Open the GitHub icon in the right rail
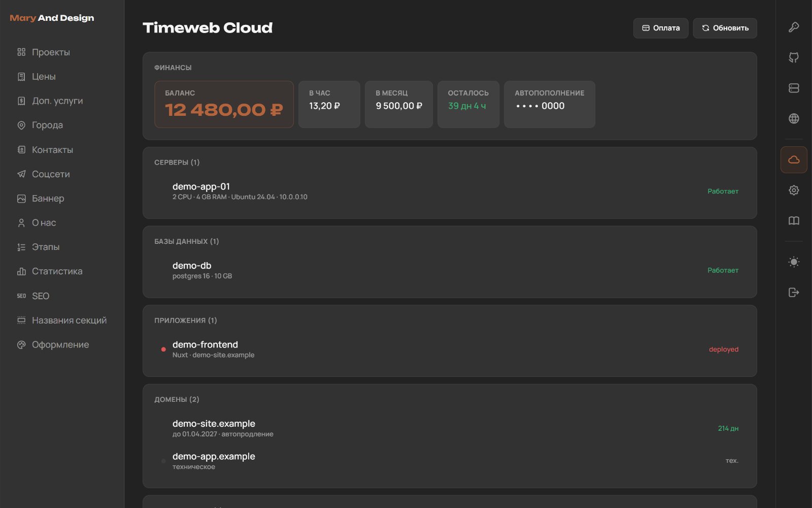This screenshot has width=812, height=508. pyautogui.click(x=794, y=57)
